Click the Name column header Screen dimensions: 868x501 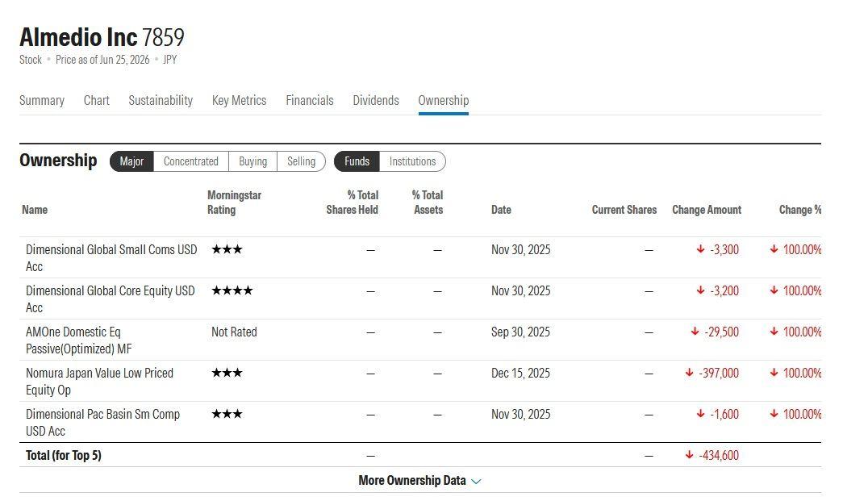click(x=35, y=210)
